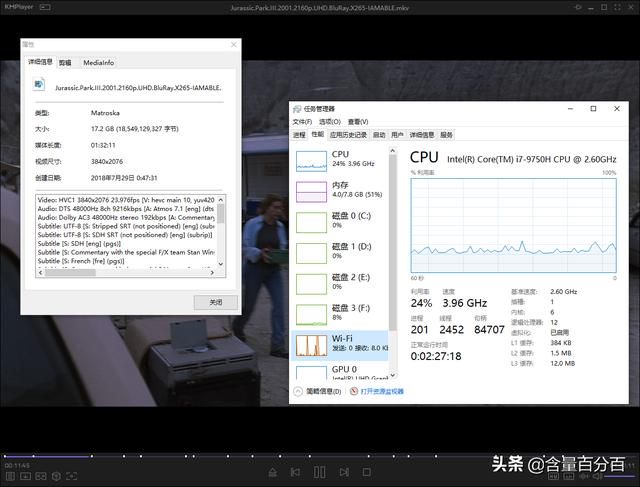Switch to Task Manager's 详细信息 tab
Screen dimensions: 640x487
click(x=422, y=135)
